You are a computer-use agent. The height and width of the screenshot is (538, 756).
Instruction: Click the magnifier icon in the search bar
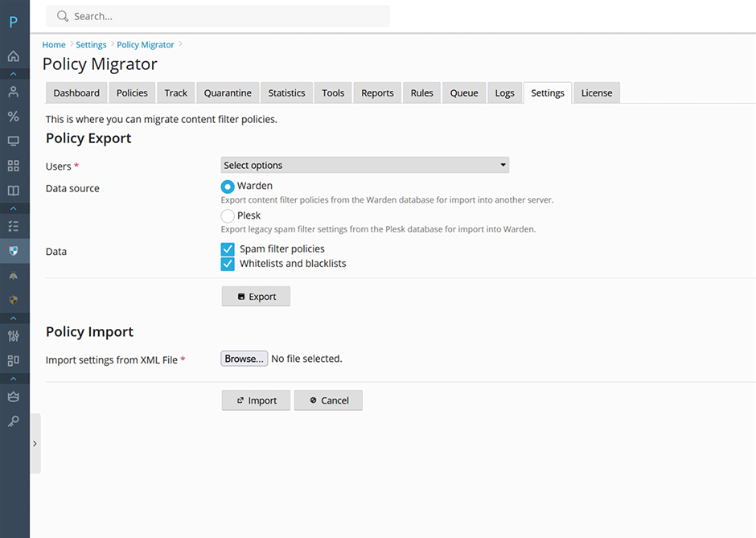tap(63, 16)
